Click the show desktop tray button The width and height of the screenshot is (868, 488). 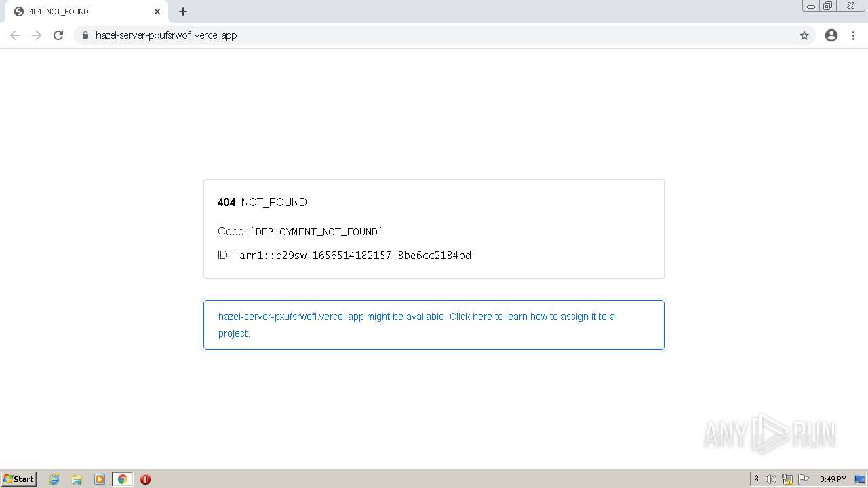860,479
